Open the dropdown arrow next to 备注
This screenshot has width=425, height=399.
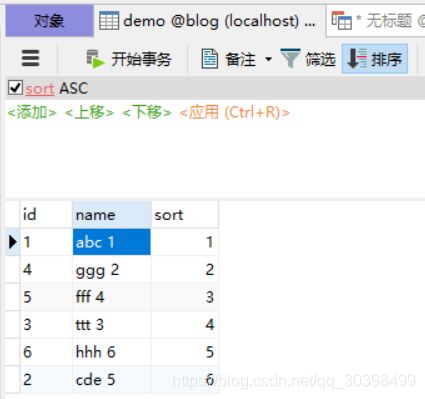tap(268, 59)
